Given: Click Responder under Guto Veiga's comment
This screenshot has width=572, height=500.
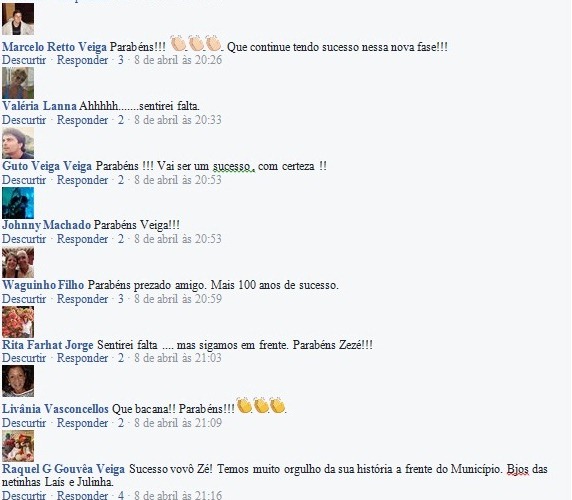Looking at the screenshot, I should tap(82, 180).
